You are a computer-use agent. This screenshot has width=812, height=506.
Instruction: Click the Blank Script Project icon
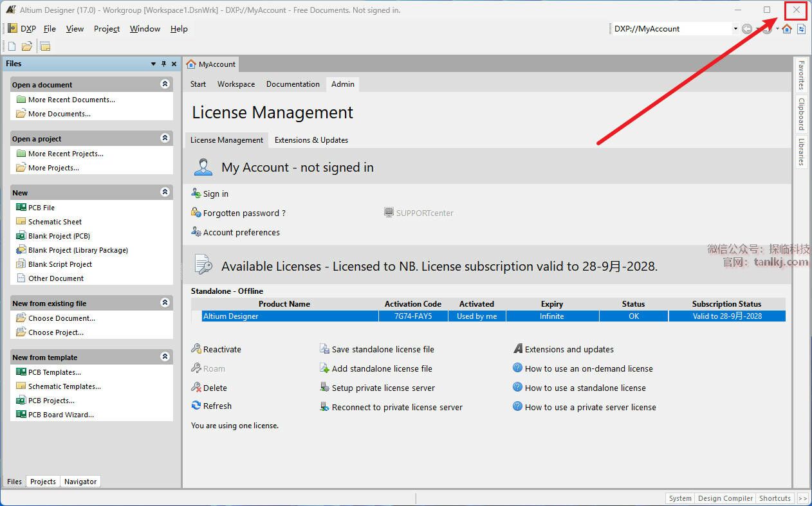[21, 264]
